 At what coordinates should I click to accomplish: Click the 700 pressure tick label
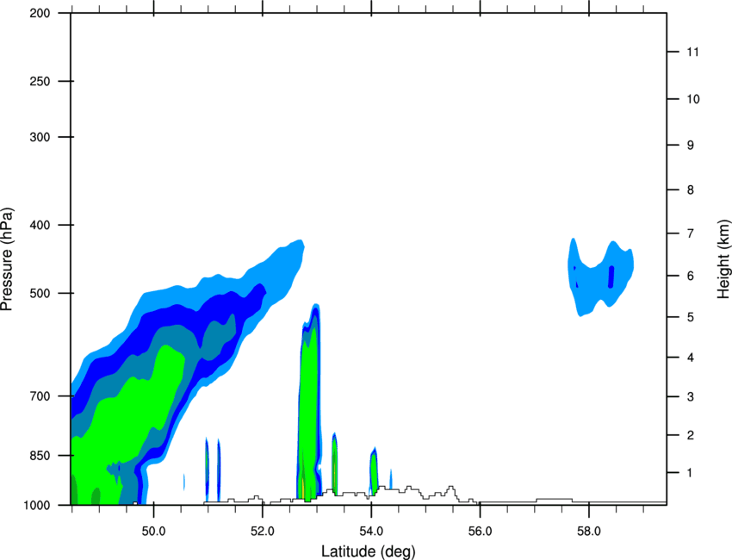click(40, 396)
